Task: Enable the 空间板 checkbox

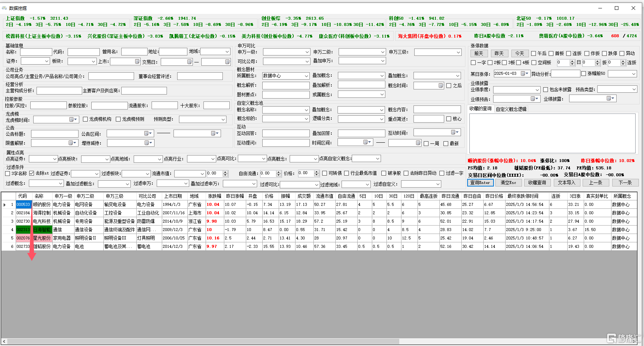Action: coord(534,63)
